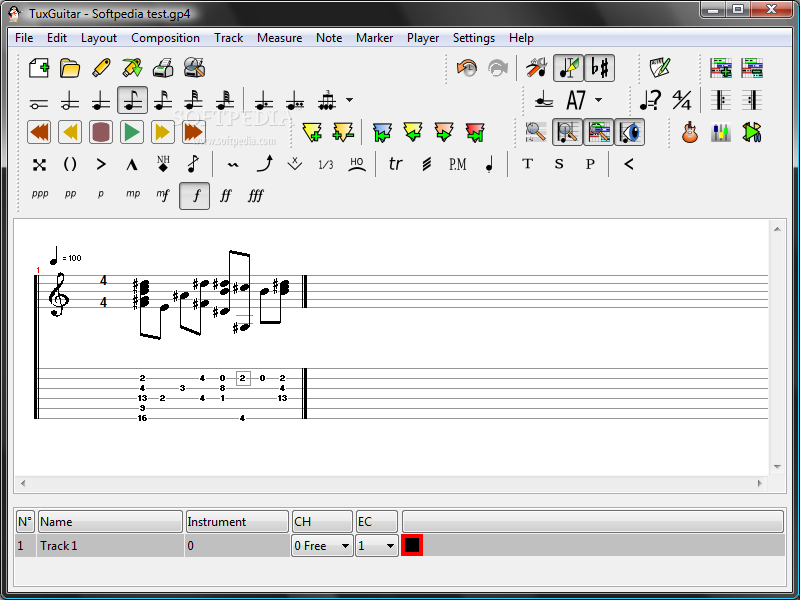Go to last track red arrow icon

tap(475, 133)
